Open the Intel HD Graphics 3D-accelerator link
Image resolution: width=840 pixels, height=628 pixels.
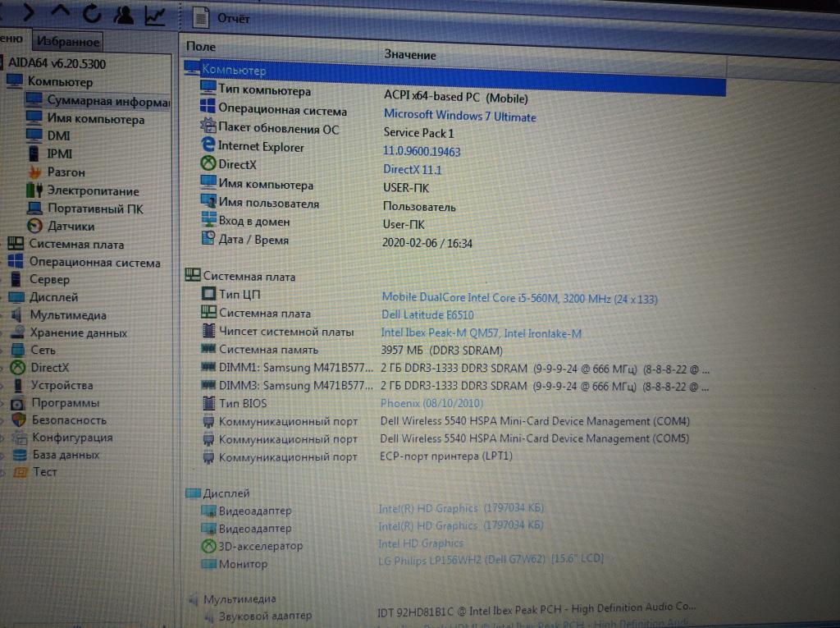(x=421, y=543)
